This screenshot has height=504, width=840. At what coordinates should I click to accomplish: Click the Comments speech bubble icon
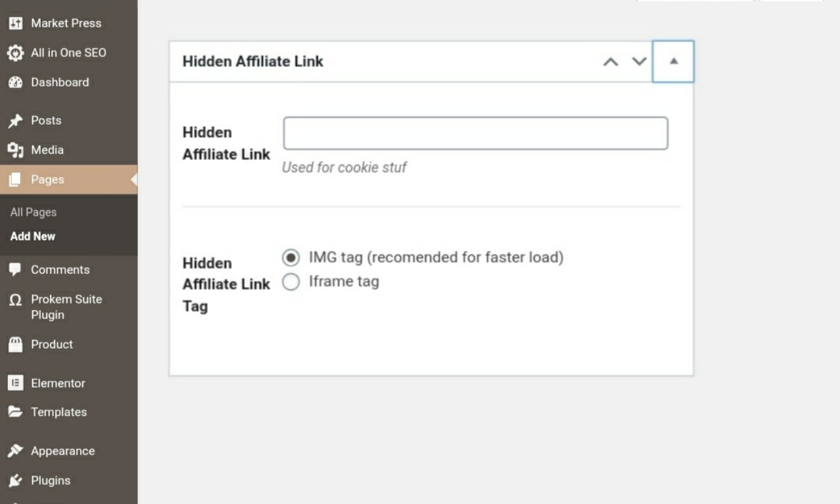pyautogui.click(x=15, y=270)
